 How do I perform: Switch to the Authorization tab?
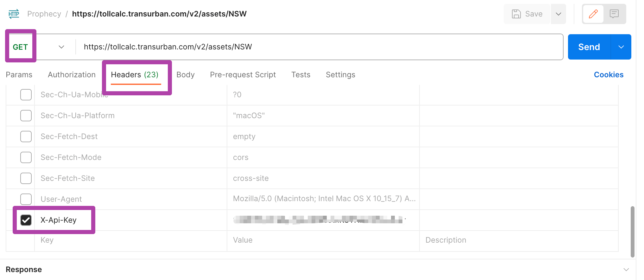72,75
